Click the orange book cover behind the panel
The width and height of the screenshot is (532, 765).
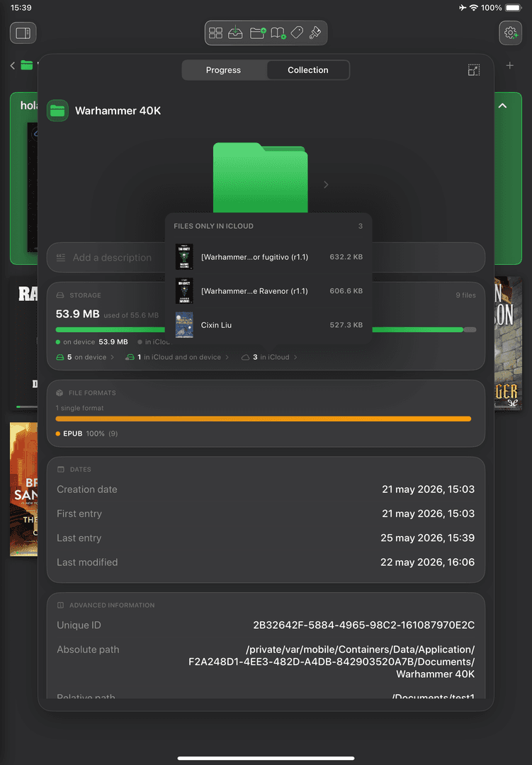pos(23,489)
